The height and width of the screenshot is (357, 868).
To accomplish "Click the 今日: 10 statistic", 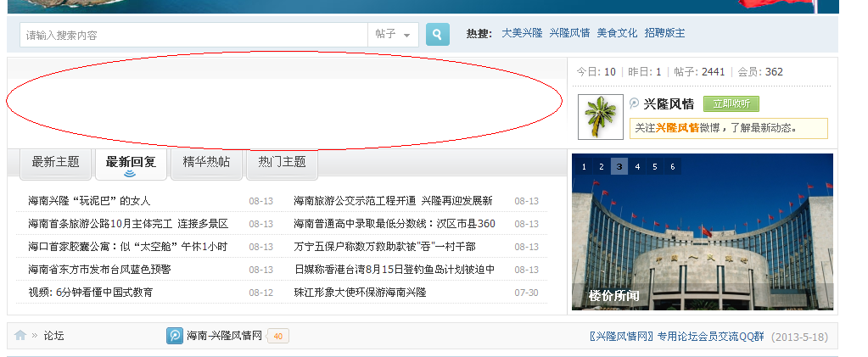I will pyautogui.click(x=596, y=72).
